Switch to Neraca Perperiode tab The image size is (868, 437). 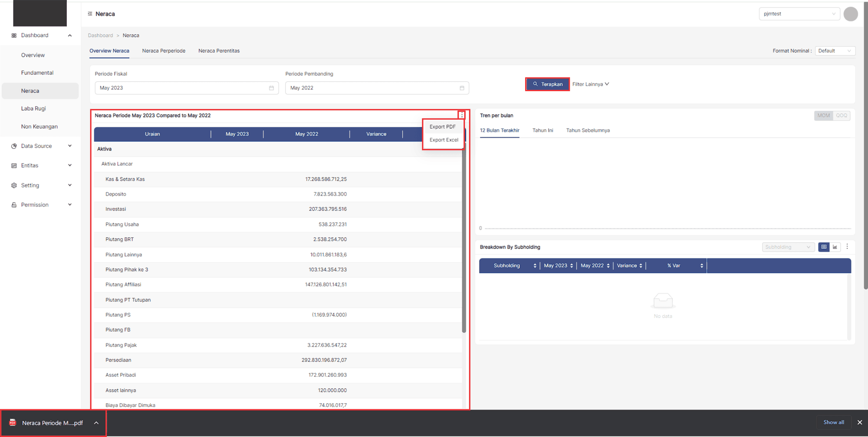coord(164,51)
